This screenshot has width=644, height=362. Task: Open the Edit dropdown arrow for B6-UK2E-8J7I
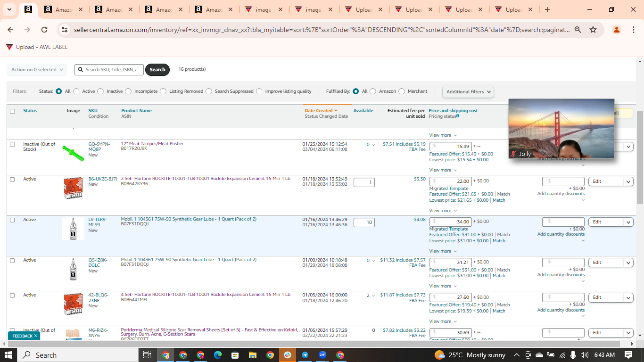[628, 181]
